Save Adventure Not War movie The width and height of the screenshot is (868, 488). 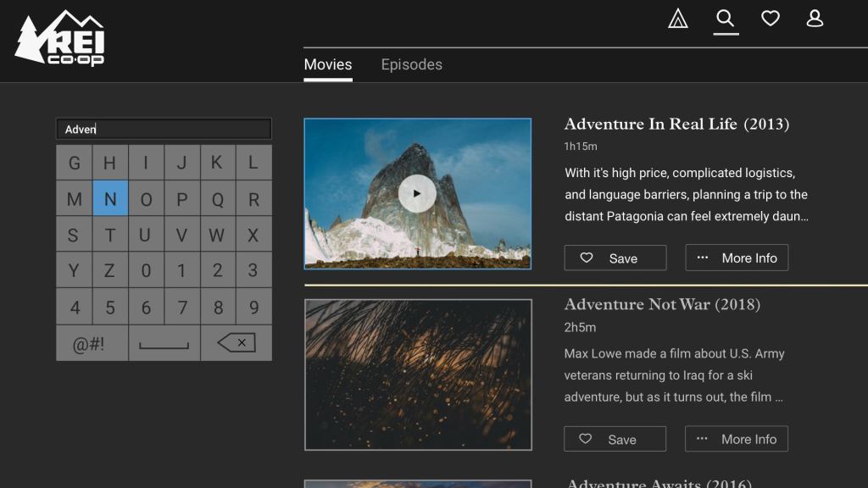tap(615, 439)
